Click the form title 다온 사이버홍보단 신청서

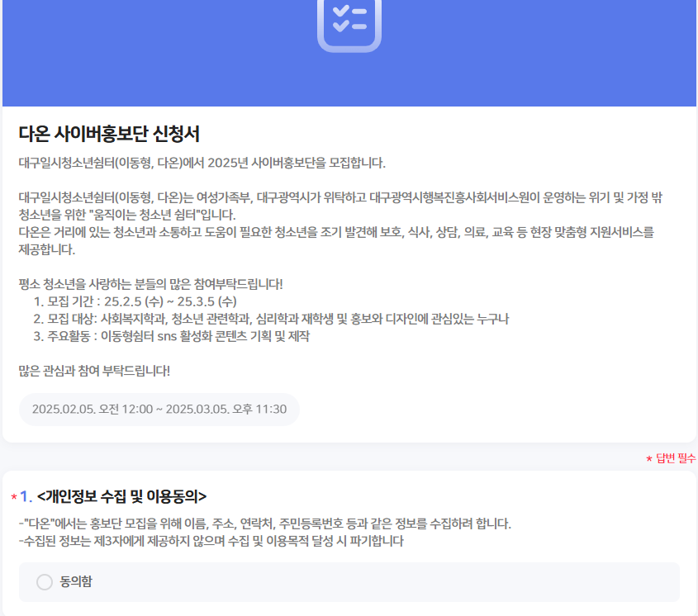coord(109,134)
